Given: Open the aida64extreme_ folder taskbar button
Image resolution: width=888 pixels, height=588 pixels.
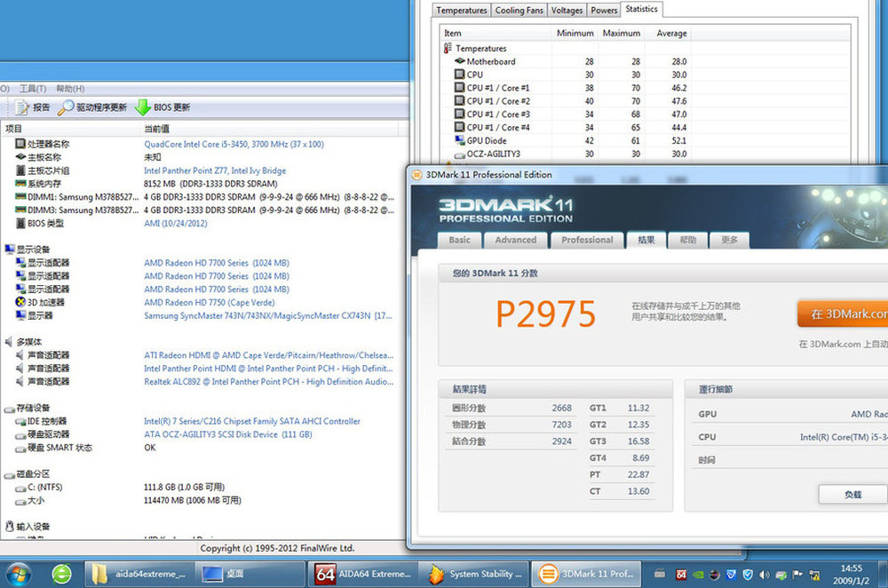Looking at the screenshot, I should 140,574.
